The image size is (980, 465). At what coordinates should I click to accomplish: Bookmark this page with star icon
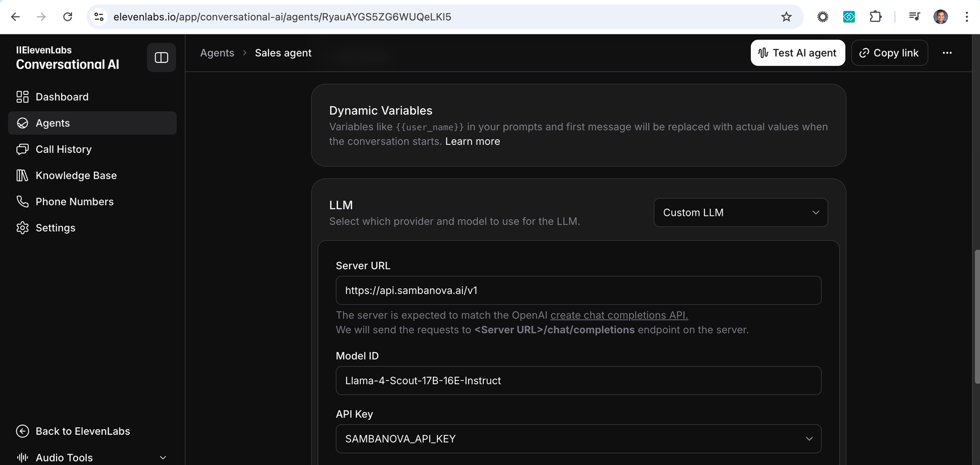point(786,17)
